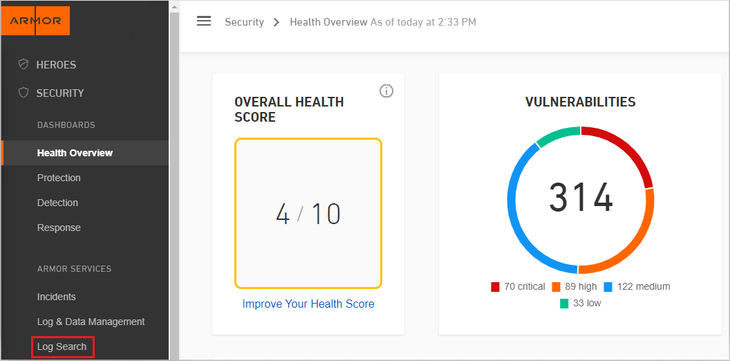Image resolution: width=730 pixels, height=361 pixels.
Task: Open the hamburger menu icon
Action: tap(204, 21)
